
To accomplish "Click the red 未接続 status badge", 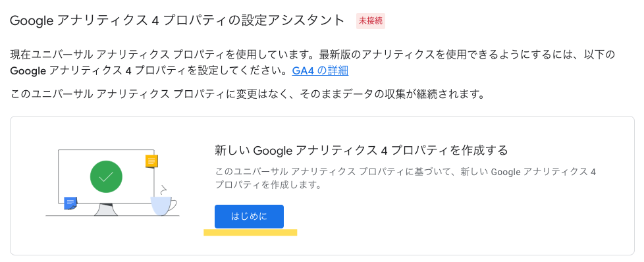I will 371,21.
